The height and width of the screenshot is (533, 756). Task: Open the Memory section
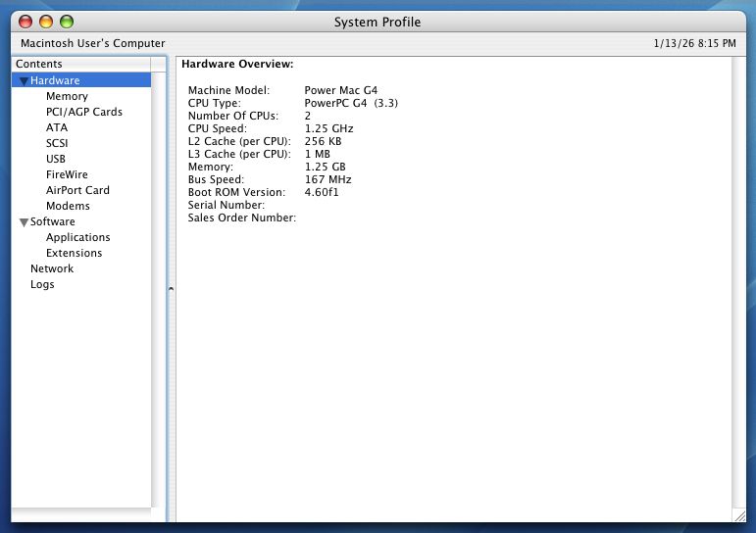coord(67,96)
